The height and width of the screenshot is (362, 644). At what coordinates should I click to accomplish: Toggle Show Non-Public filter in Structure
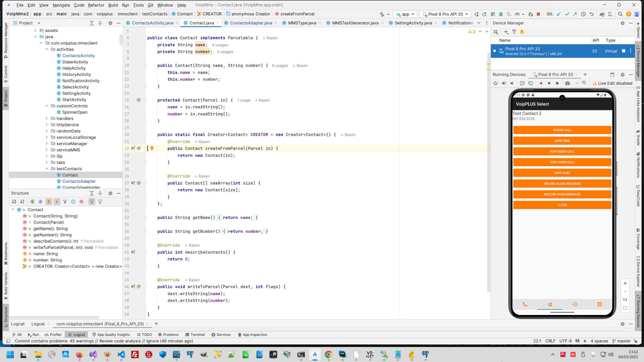[57, 202]
